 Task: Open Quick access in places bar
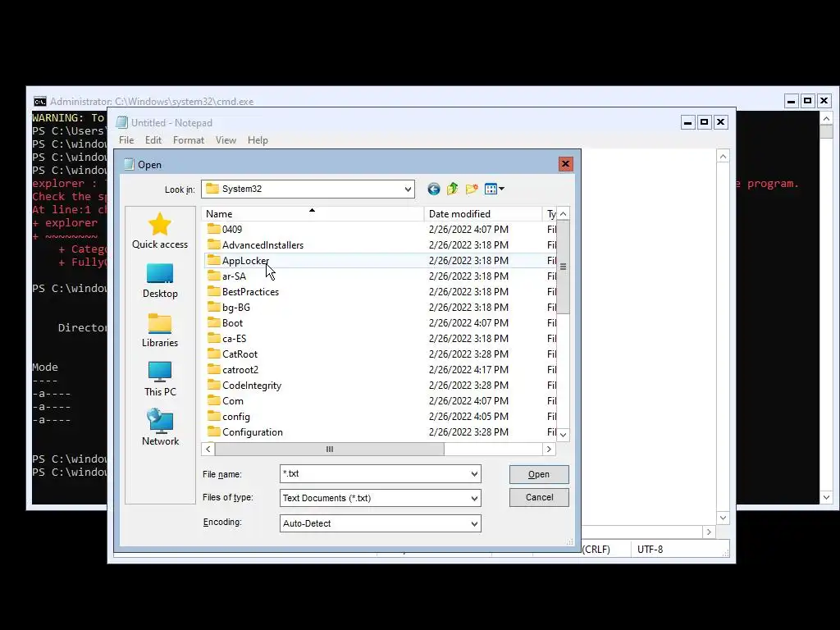(160, 231)
